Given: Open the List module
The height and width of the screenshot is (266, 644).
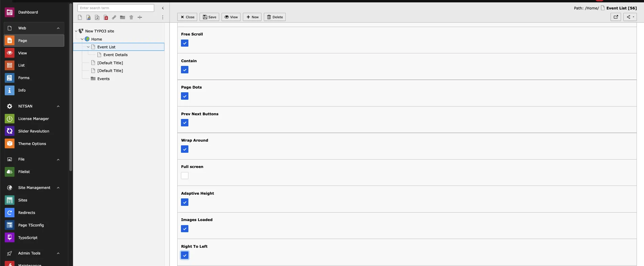Looking at the screenshot, I should pos(34,65).
